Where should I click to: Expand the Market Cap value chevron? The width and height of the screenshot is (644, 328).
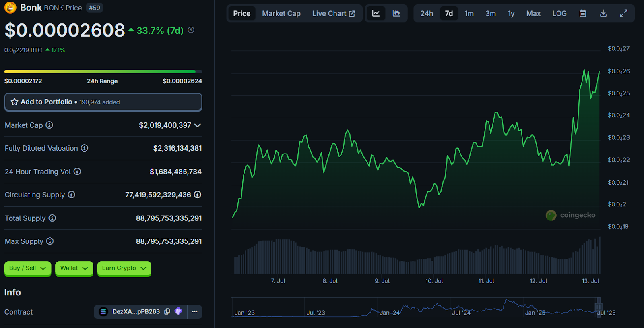point(198,125)
